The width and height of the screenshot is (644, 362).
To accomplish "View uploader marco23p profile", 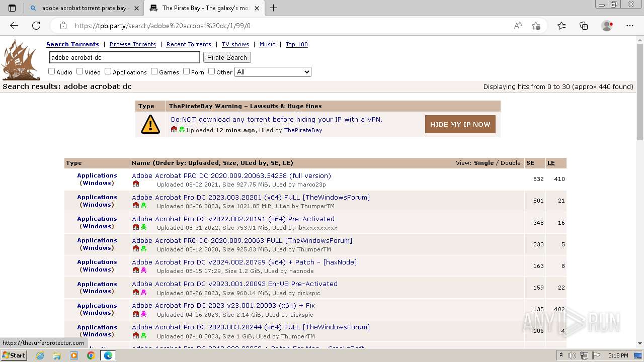I will tap(311, 185).
